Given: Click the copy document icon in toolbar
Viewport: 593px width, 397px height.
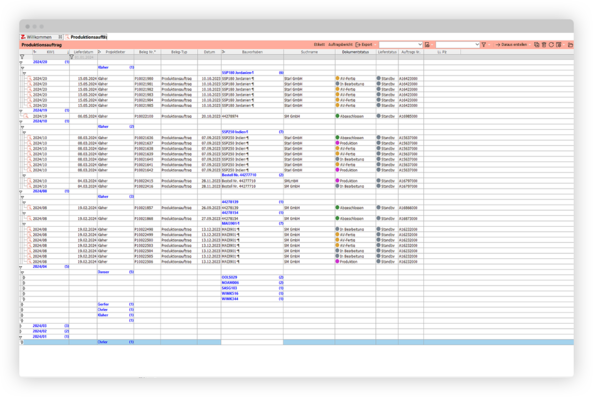Looking at the screenshot, I should pos(537,45).
